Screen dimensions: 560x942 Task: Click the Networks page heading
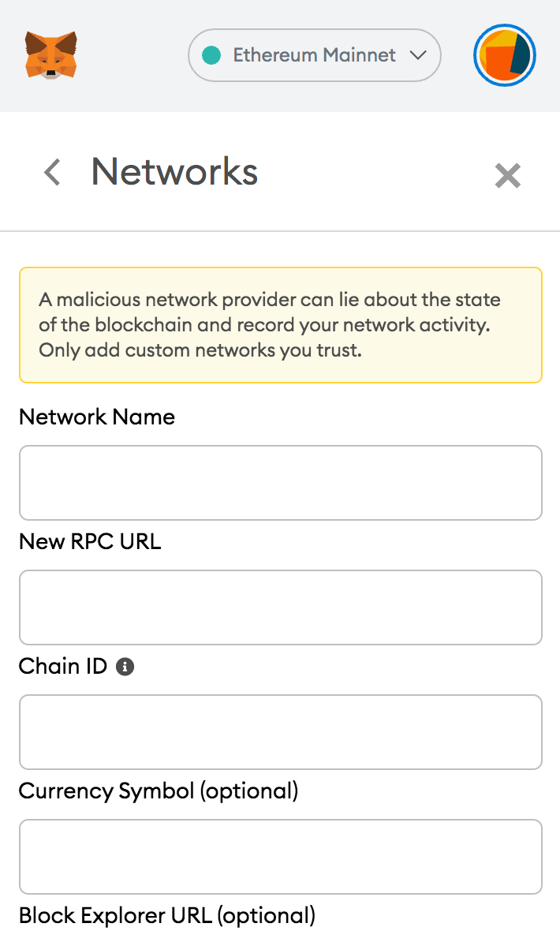174,171
